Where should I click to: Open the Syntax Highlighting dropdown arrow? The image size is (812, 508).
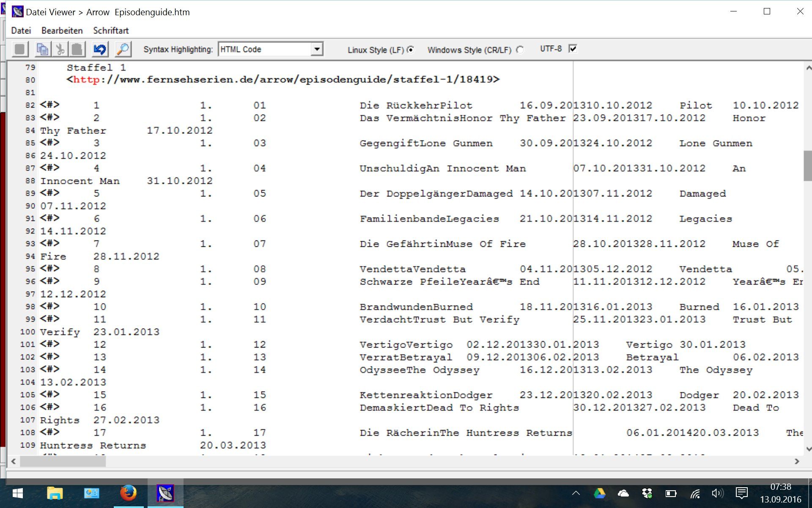coord(317,49)
